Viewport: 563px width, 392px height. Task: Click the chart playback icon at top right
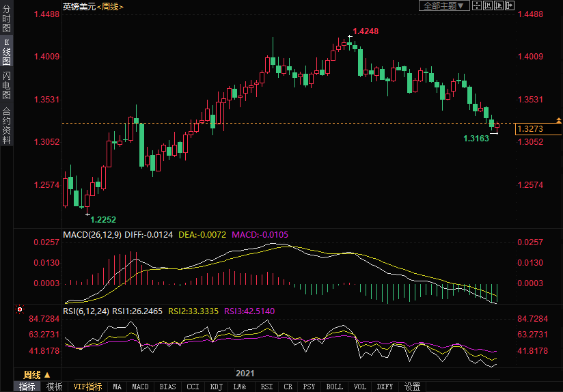(x=498, y=5)
